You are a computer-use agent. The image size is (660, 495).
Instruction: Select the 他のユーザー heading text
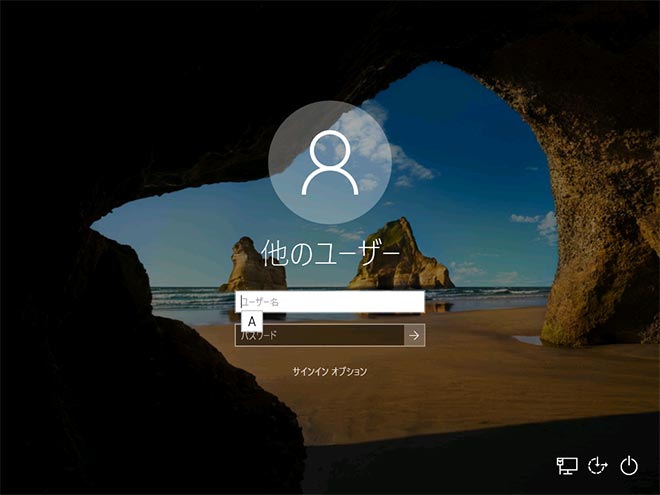330,251
